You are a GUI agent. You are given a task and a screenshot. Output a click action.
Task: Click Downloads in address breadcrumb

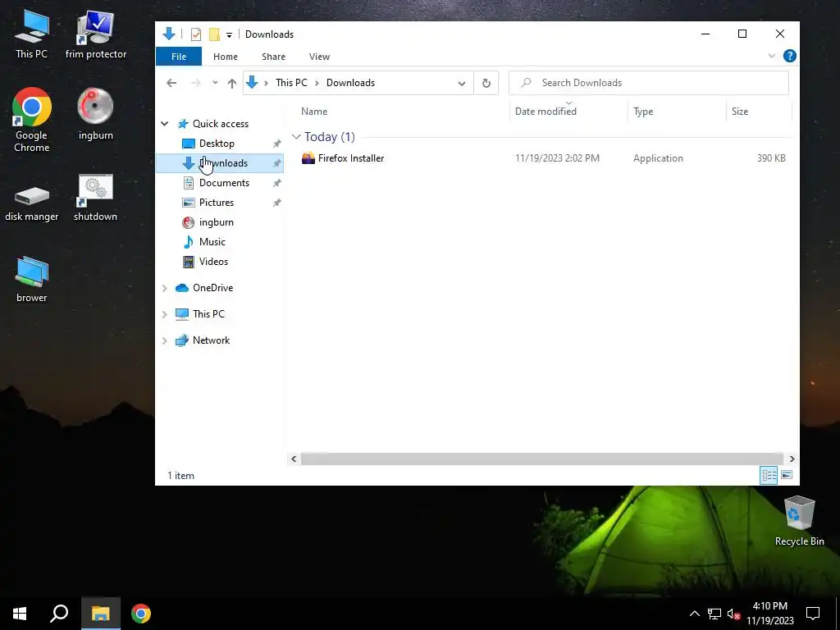coord(350,83)
